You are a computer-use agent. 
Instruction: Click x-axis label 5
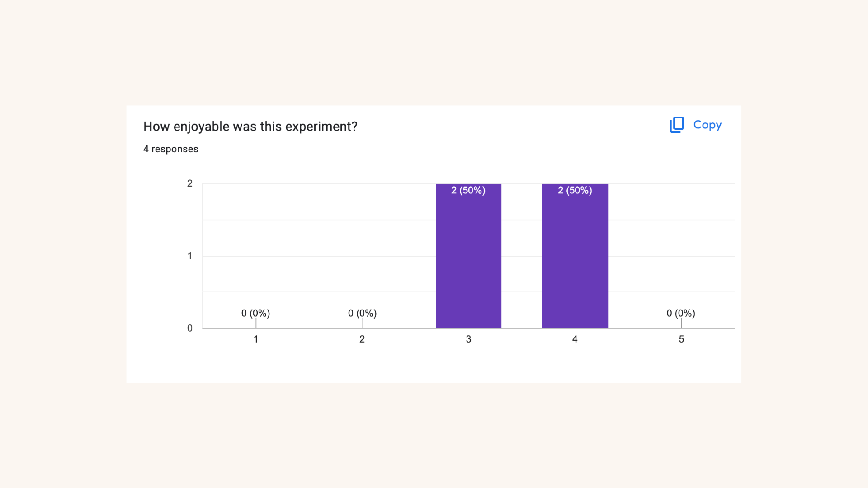click(681, 339)
